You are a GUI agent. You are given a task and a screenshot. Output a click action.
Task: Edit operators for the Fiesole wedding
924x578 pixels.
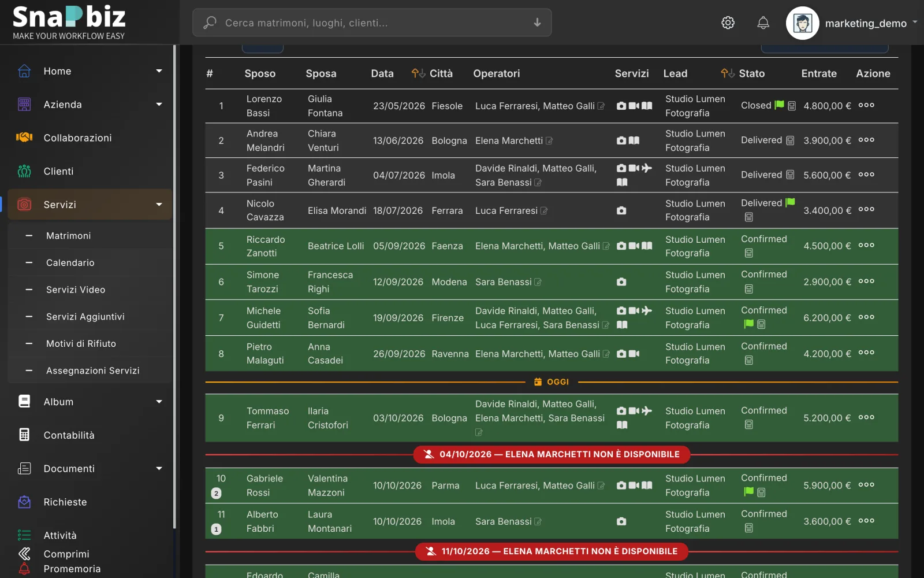pos(601,106)
